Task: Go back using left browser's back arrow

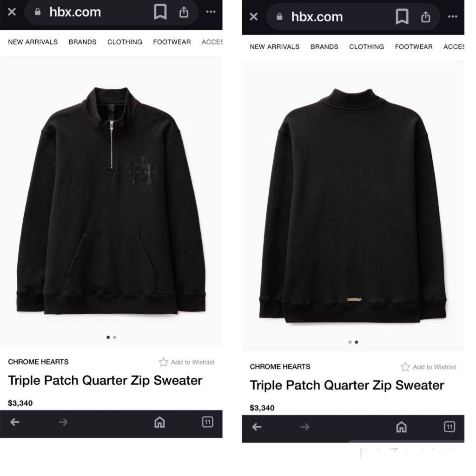Action: (15, 422)
